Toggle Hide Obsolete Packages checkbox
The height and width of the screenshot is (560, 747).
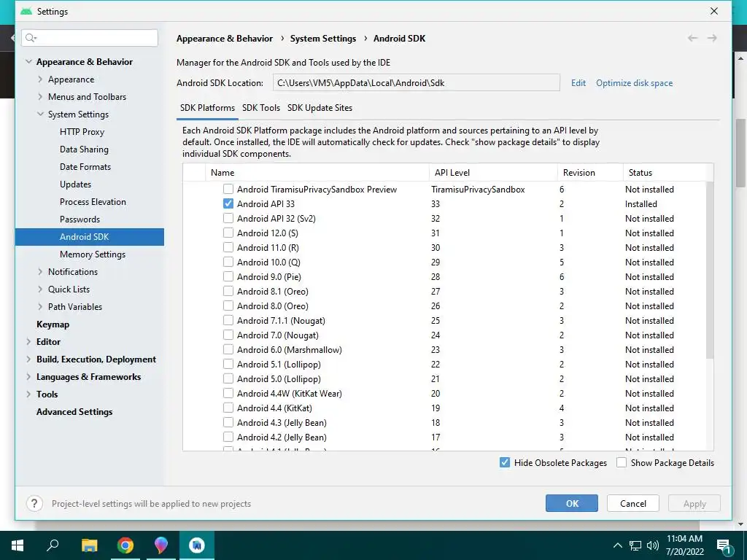click(x=505, y=462)
